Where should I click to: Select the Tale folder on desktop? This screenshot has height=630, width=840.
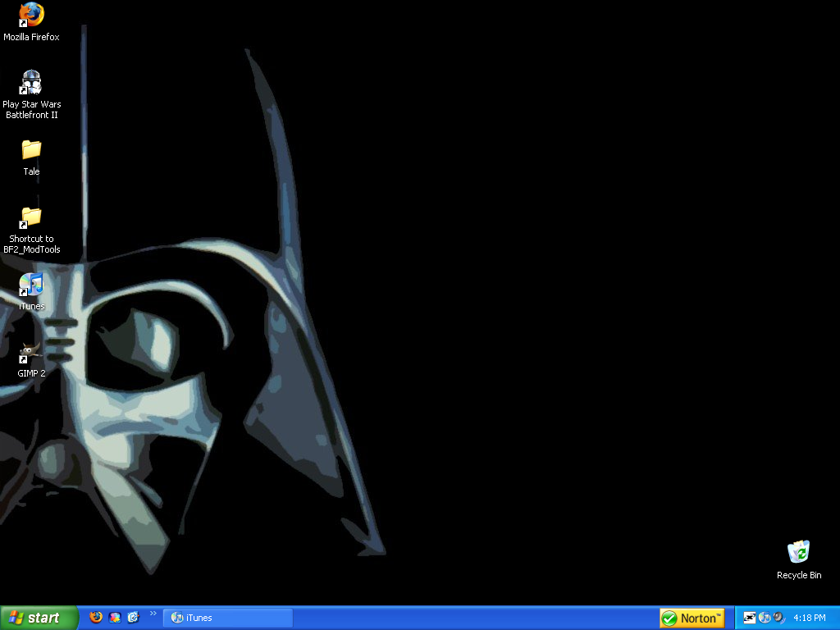[31, 157]
